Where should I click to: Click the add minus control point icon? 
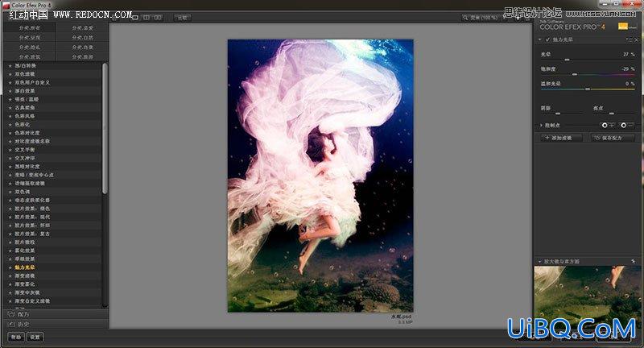[x=626, y=125]
